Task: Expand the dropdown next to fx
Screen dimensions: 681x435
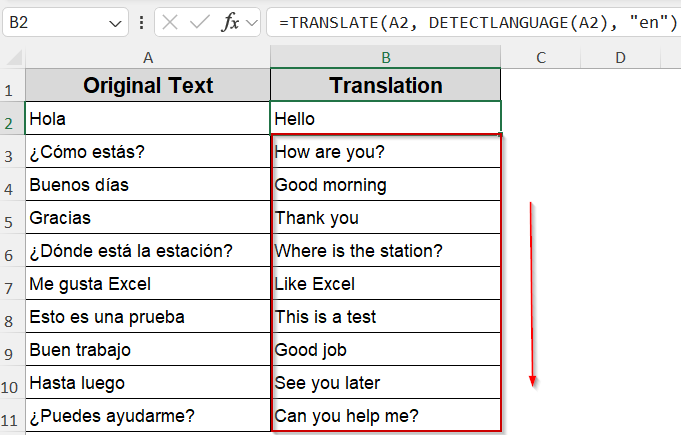Action: tap(252, 23)
